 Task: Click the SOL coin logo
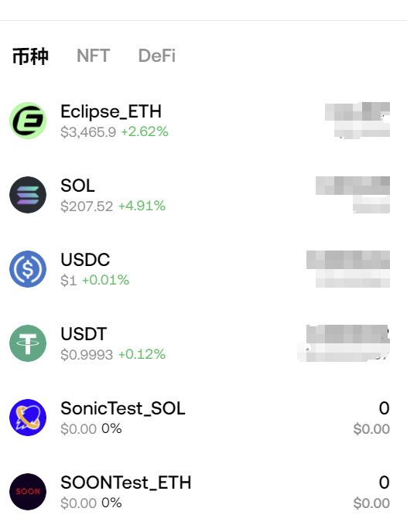(x=28, y=195)
